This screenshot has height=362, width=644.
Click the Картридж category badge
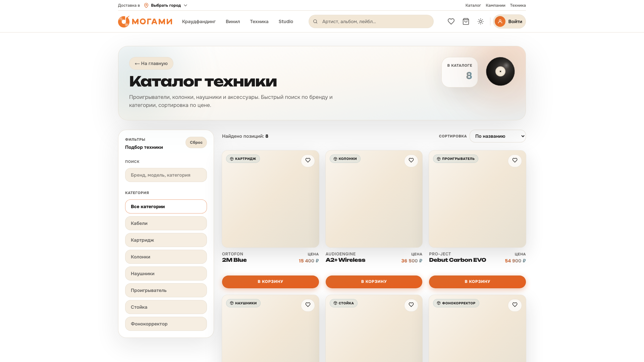pyautogui.click(x=243, y=159)
